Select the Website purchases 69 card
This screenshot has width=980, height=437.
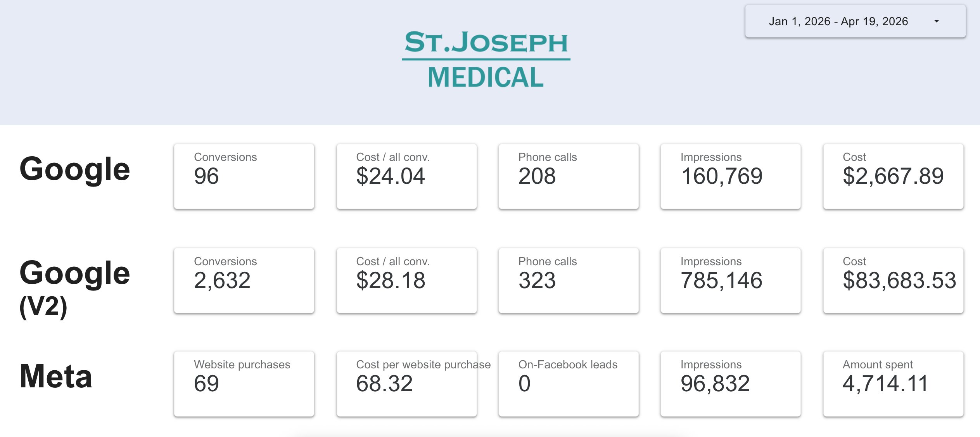tap(244, 384)
